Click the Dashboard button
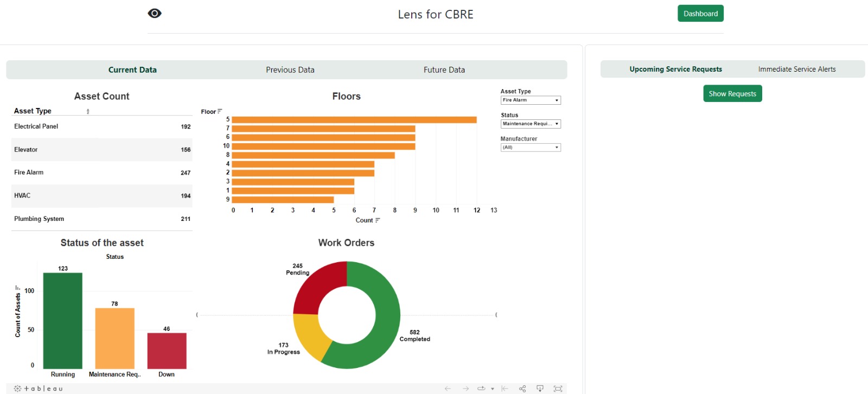 [x=700, y=14]
